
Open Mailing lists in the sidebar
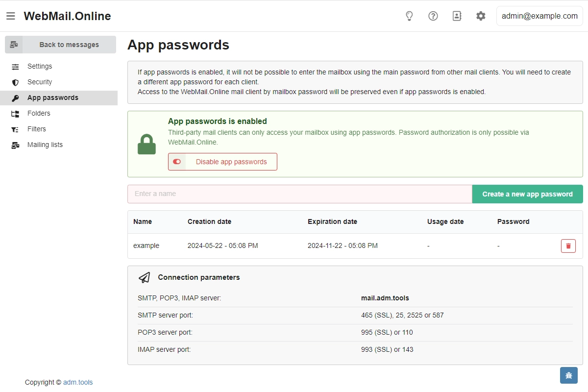click(x=45, y=145)
